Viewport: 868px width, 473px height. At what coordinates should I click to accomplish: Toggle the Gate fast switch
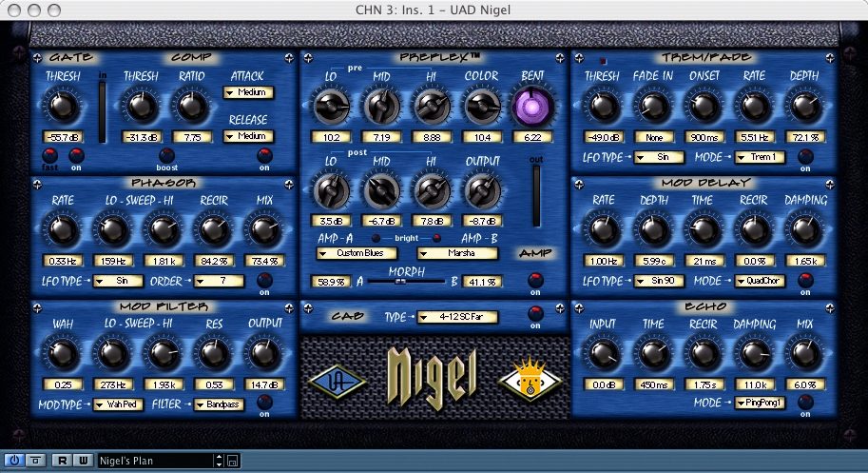pyautogui.click(x=49, y=155)
